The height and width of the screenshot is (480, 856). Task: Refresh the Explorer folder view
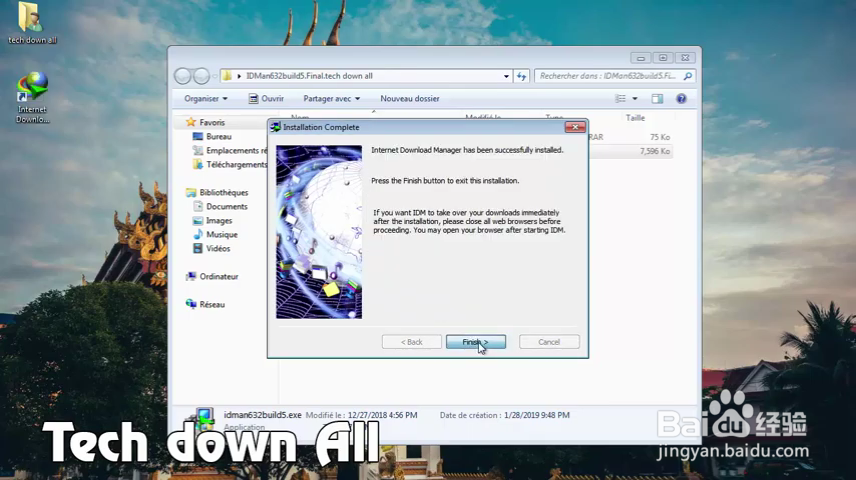521,76
